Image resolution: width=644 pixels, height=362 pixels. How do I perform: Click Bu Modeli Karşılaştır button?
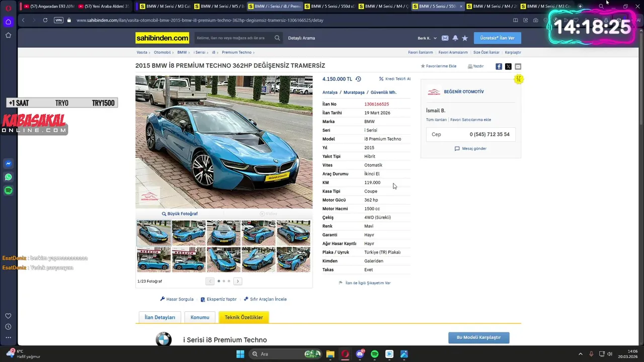coord(478,337)
